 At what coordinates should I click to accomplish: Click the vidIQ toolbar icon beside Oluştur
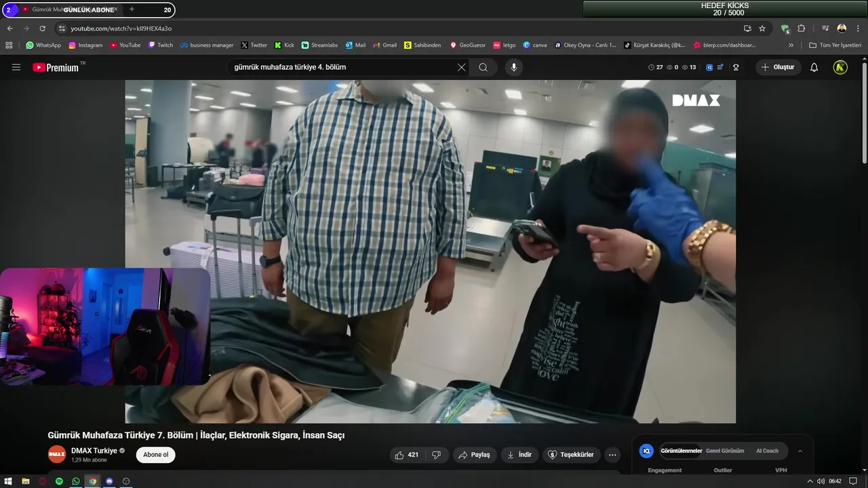pyautogui.click(x=709, y=67)
